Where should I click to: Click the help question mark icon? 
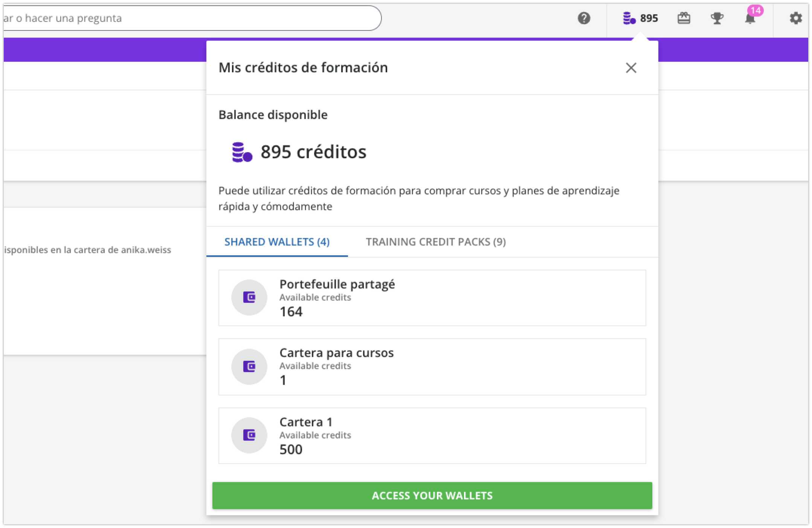(584, 18)
